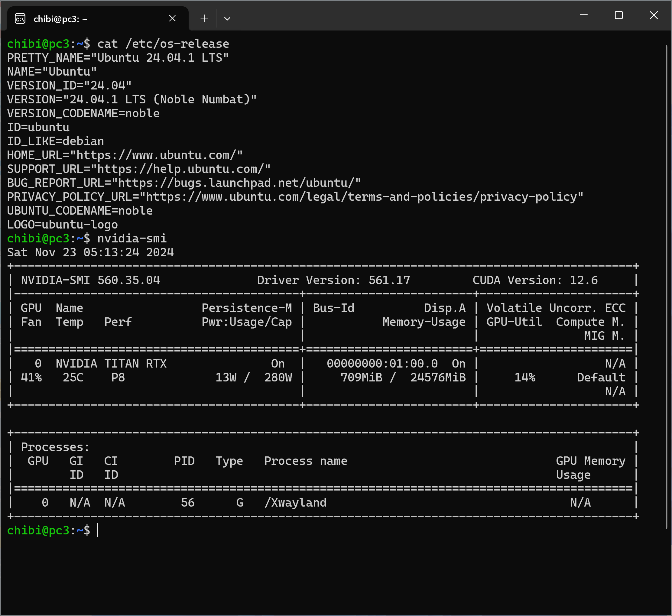
Task: Open the privacy-policy URL in the output
Action: click(x=361, y=197)
